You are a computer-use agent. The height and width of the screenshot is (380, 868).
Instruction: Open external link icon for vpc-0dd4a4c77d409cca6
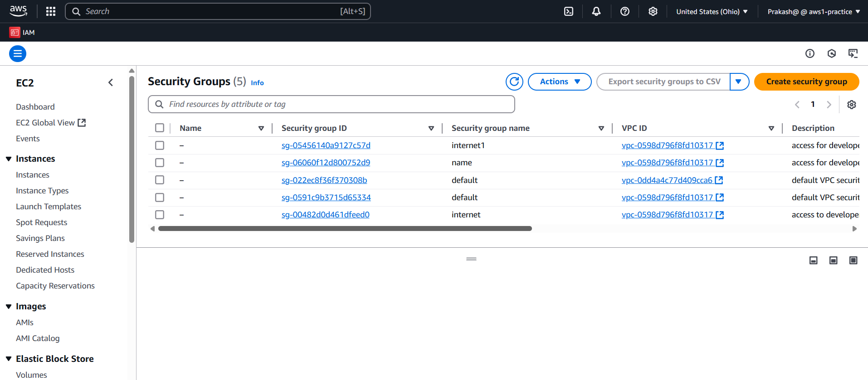719,180
